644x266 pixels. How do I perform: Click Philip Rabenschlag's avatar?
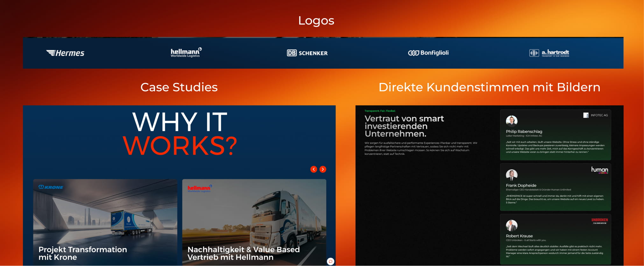pos(512,121)
